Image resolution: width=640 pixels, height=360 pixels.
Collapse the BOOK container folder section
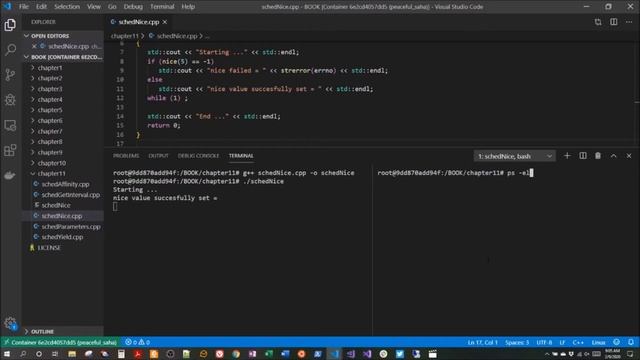(63, 57)
